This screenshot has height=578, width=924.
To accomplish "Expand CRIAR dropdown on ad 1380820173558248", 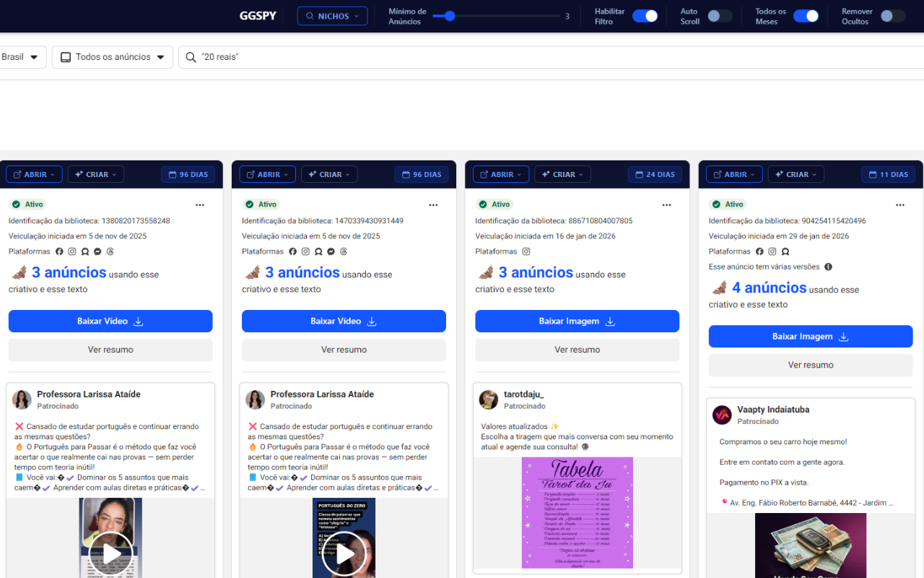I will (96, 174).
